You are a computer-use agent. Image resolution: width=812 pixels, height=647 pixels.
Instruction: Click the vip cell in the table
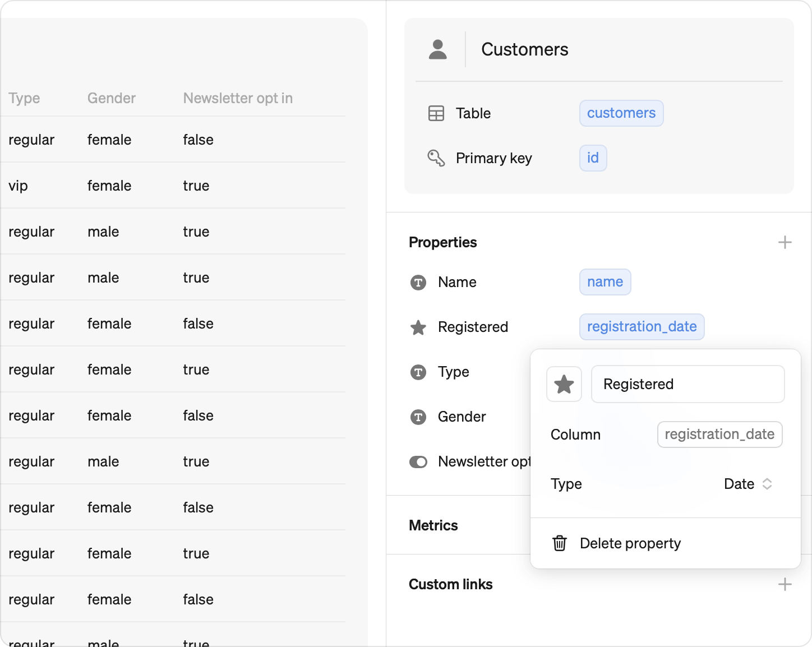[18, 186]
